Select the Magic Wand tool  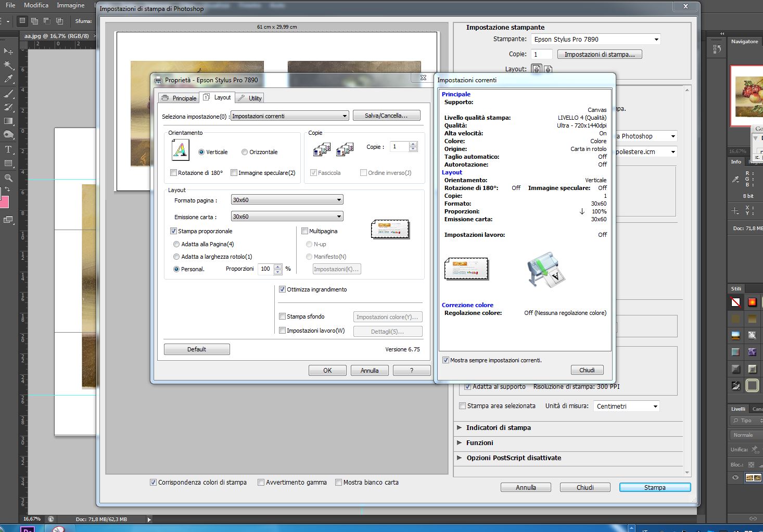point(8,65)
